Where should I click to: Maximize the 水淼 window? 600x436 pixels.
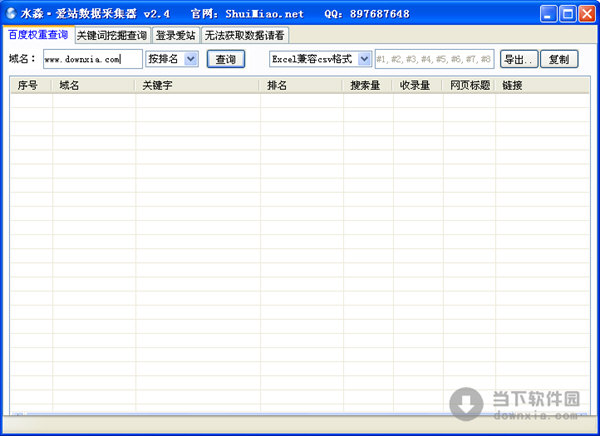pyautogui.click(x=567, y=14)
